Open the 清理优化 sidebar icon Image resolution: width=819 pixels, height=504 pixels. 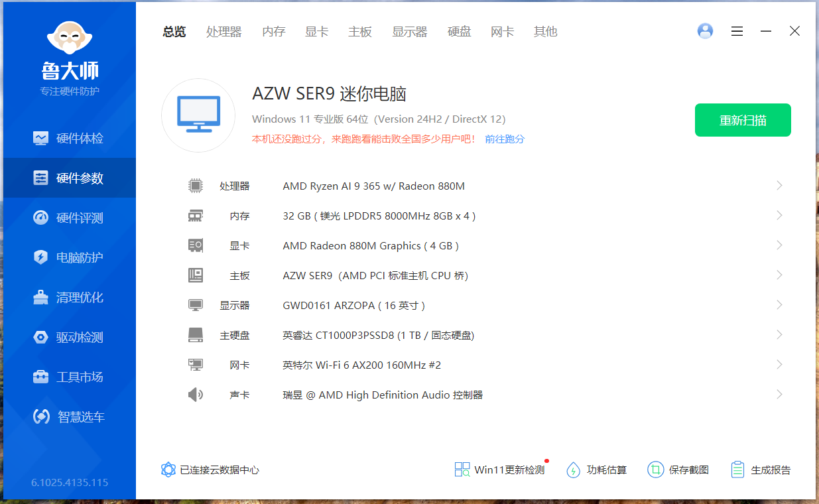[x=41, y=297]
